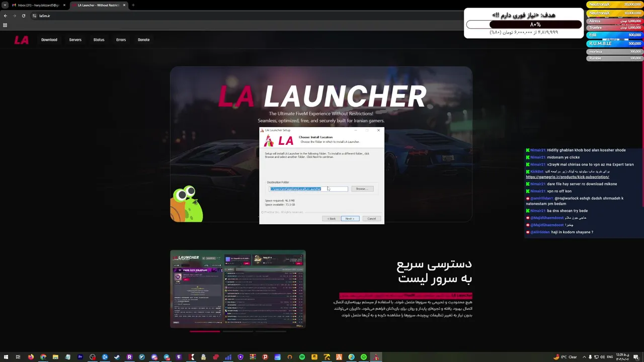Open the tab search dropdown
Screen dimensions: 644x362
[x=5, y=5]
